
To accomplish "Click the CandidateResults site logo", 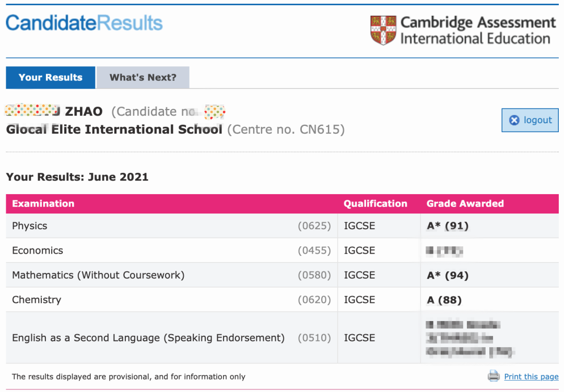I will tap(84, 23).
